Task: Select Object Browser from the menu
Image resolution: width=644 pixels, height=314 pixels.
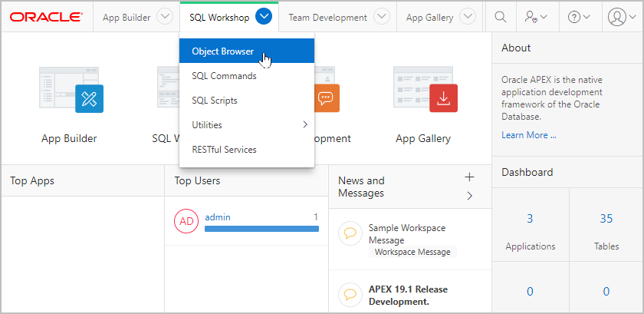Action: 247,51
